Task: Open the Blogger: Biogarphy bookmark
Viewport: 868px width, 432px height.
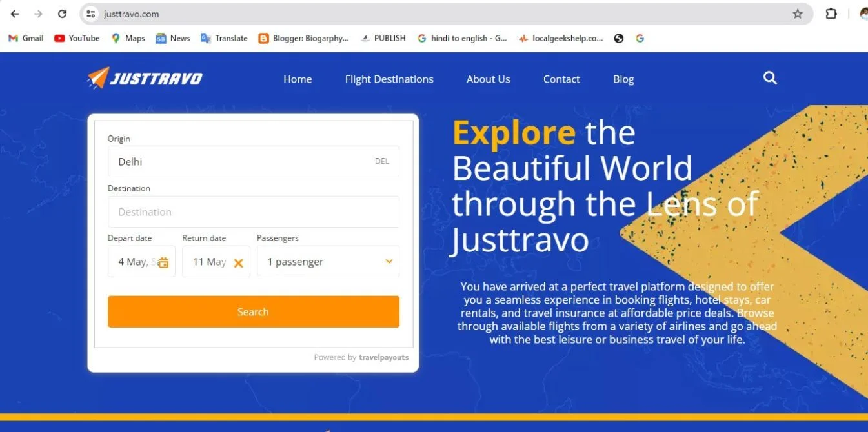Action: [x=303, y=38]
